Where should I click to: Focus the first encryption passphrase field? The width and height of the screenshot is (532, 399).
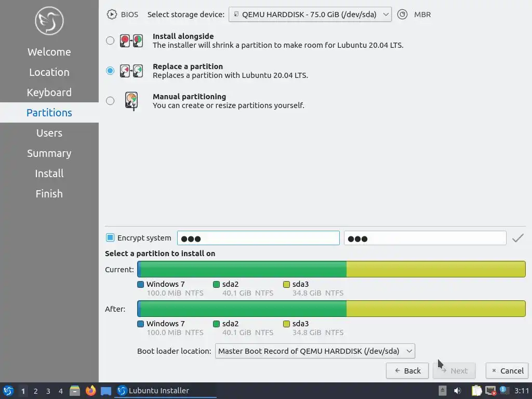(258, 238)
